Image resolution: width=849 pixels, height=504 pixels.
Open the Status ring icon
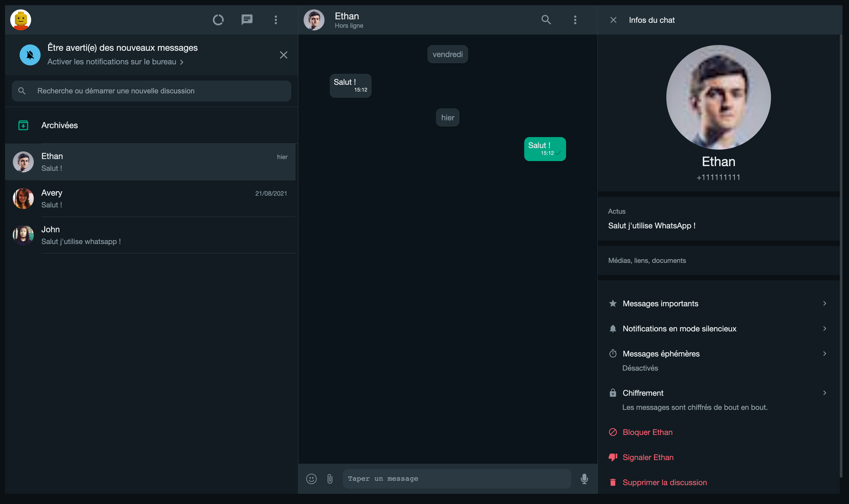218,20
